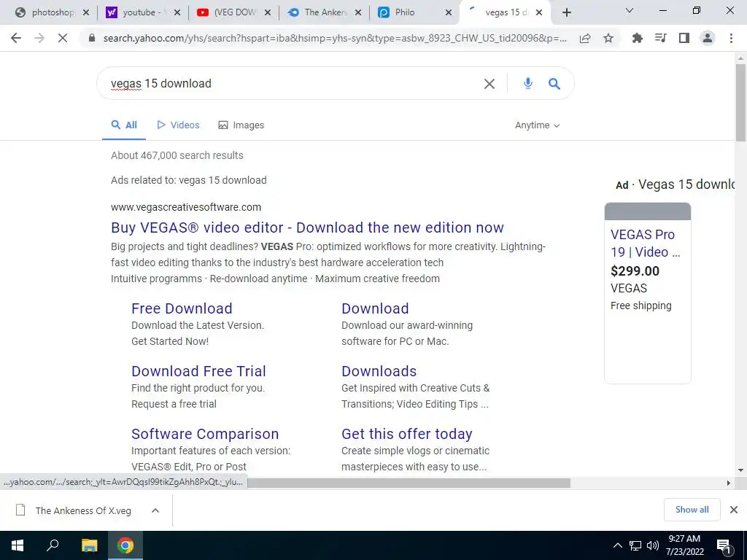Select the Images results filter
Image resolution: width=747 pixels, height=560 pixels.
coord(241,125)
